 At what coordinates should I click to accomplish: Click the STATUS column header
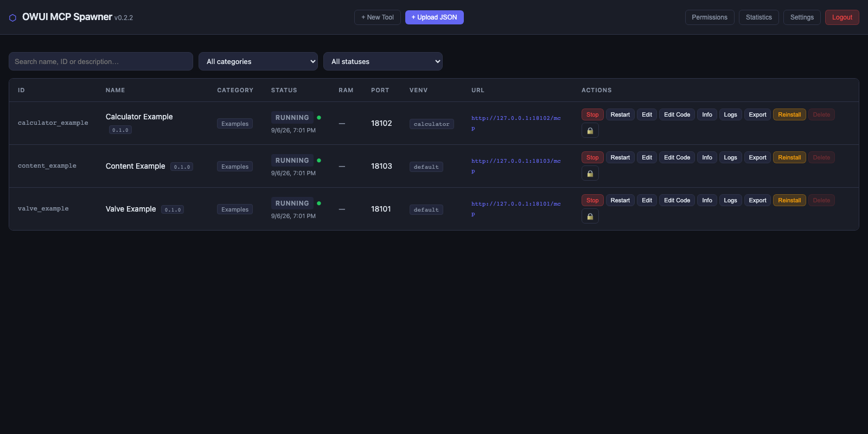[x=284, y=90]
